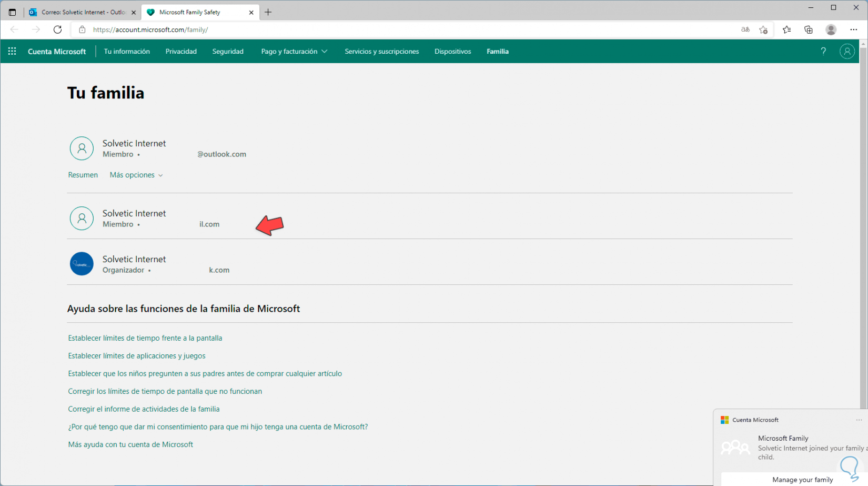Switch to Correo Solvetic Internet Outlook tab

83,12
